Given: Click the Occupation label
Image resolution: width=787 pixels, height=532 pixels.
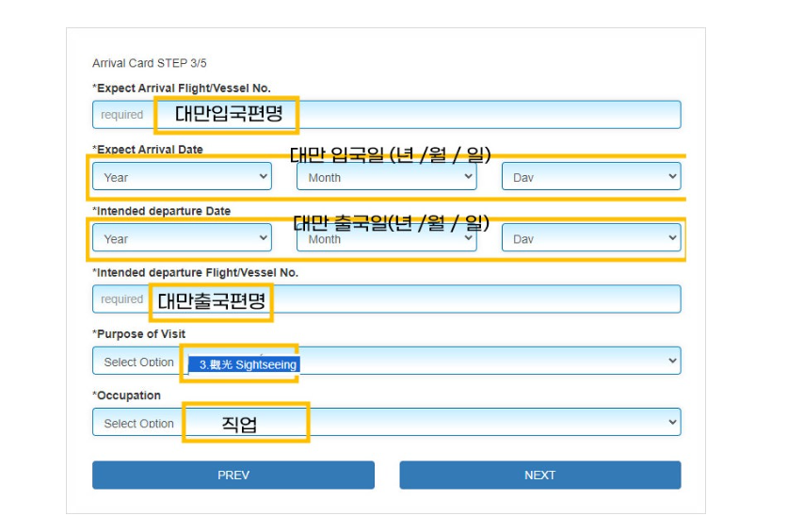Looking at the screenshot, I should (x=127, y=395).
